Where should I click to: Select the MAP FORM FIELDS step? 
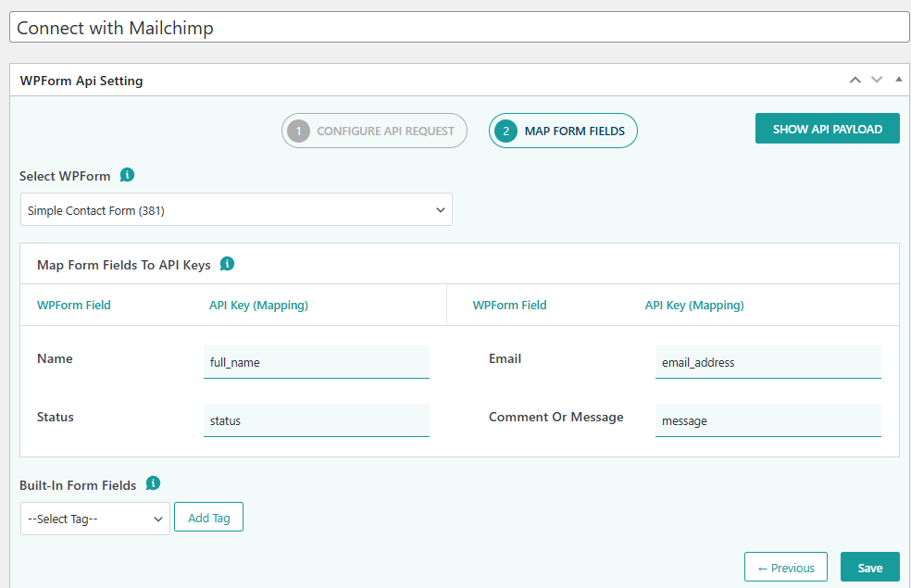563,131
